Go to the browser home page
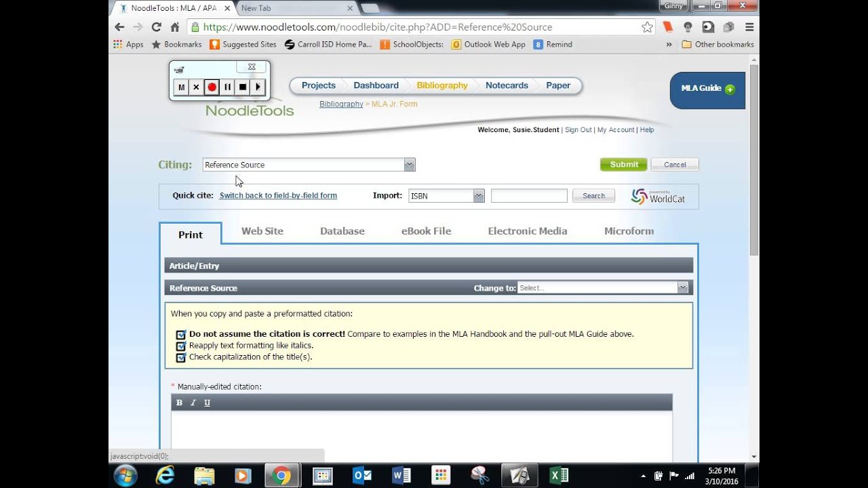 [174, 27]
